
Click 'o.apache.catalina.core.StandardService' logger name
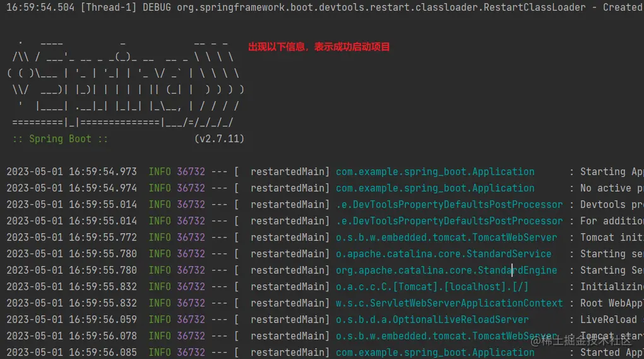coord(444,254)
